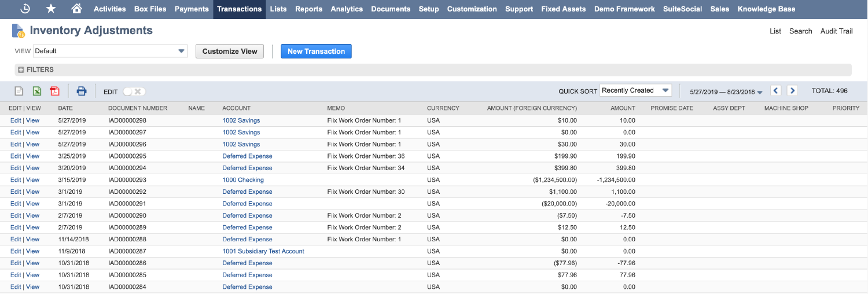The height and width of the screenshot is (294, 868).
Task: Sort by the Document Number column header
Action: [x=138, y=108]
